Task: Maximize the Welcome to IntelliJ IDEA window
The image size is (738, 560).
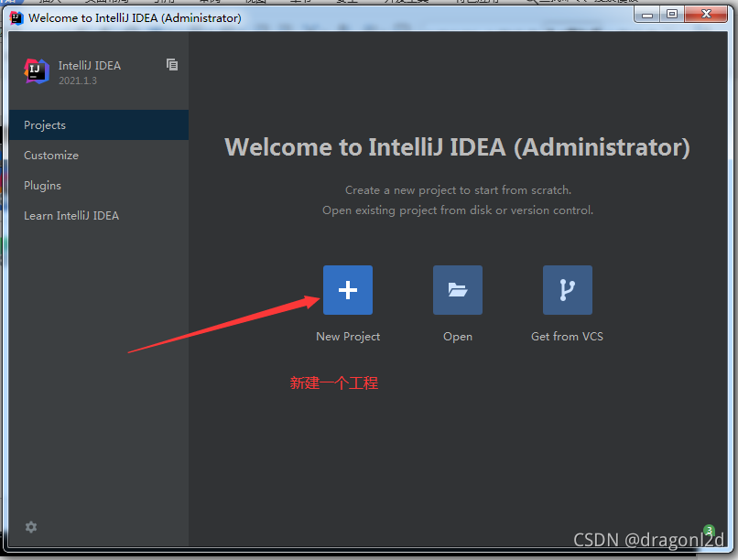Action: [x=672, y=15]
